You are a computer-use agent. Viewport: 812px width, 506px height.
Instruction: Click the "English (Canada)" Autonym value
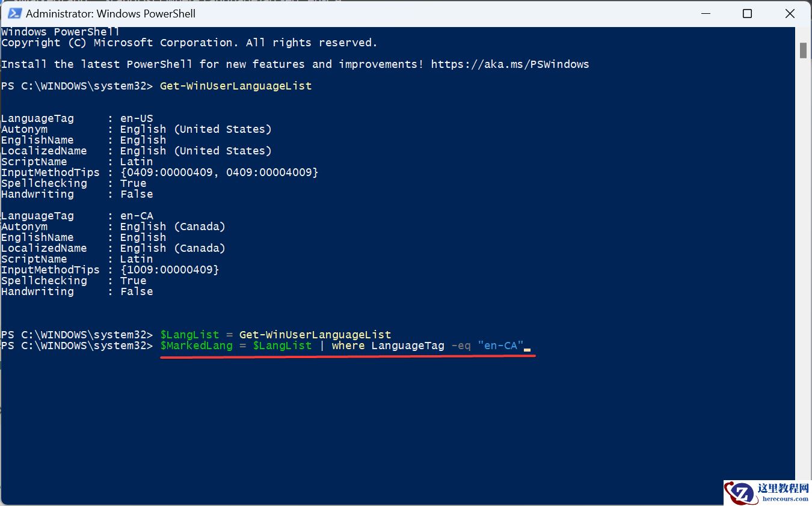click(x=172, y=227)
